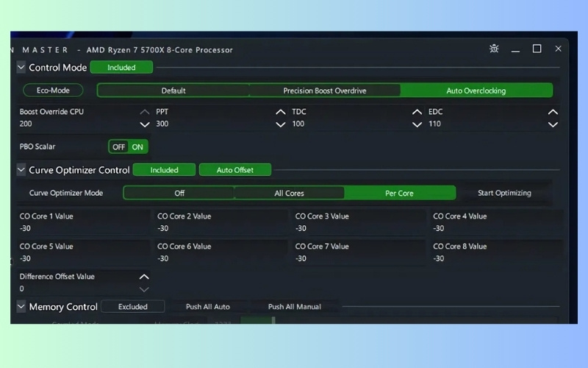
Task: Turn PBO Scalar off
Action: coord(119,146)
